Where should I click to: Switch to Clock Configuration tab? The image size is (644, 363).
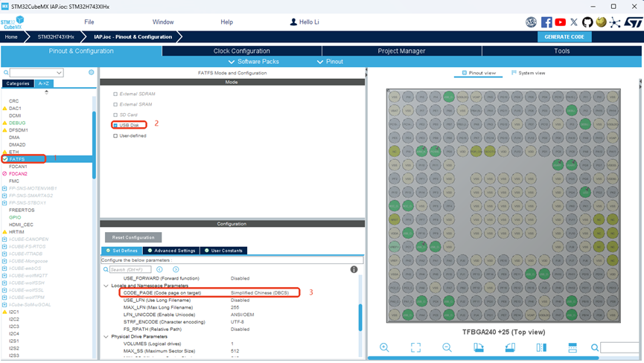(x=242, y=51)
